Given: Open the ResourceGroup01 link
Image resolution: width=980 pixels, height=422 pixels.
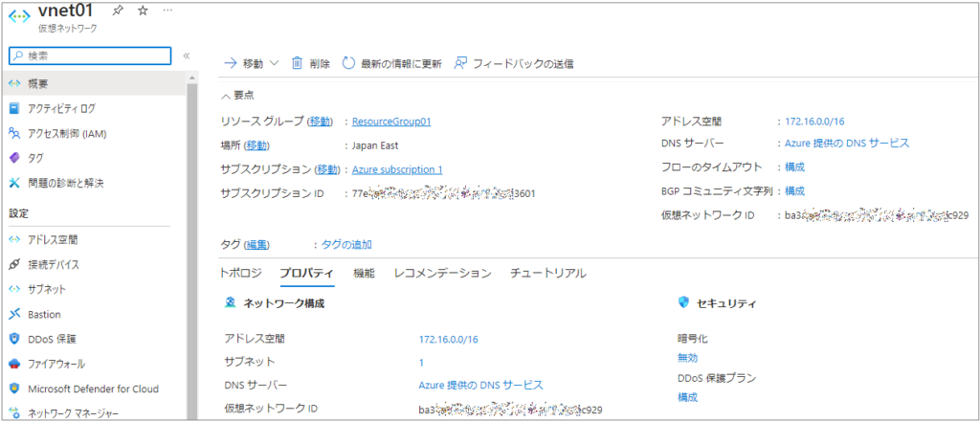Looking at the screenshot, I should click(x=391, y=122).
